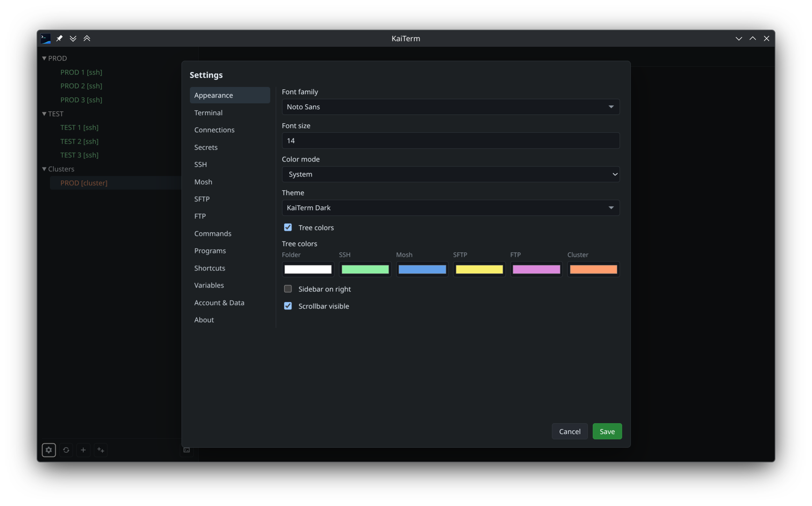Click the double chevron down icon
The width and height of the screenshot is (812, 506).
pyautogui.click(x=73, y=38)
